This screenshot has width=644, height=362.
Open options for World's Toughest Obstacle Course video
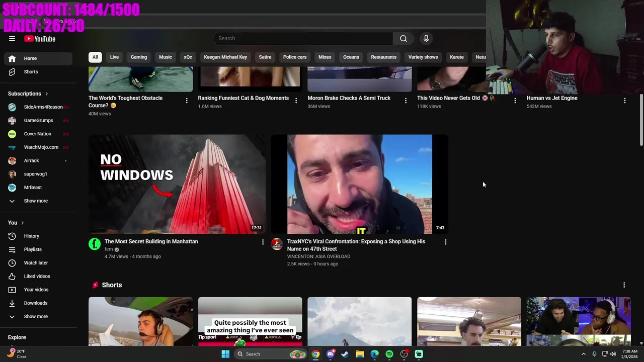click(187, 101)
